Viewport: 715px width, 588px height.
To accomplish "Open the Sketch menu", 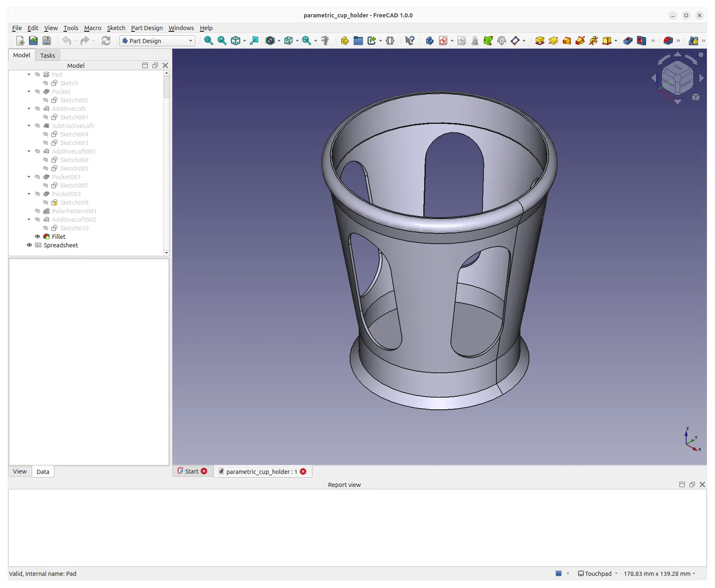I will (116, 28).
